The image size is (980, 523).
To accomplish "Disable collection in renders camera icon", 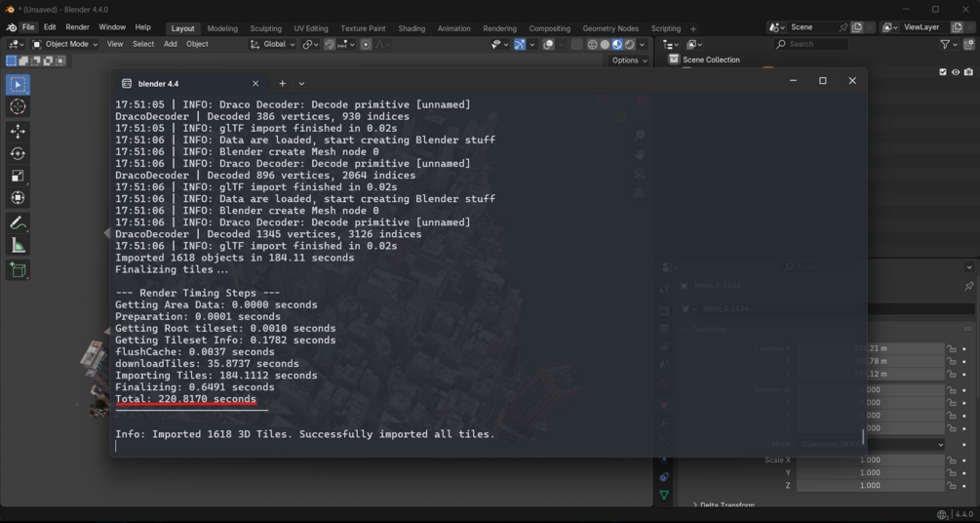I will (x=968, y=72).
